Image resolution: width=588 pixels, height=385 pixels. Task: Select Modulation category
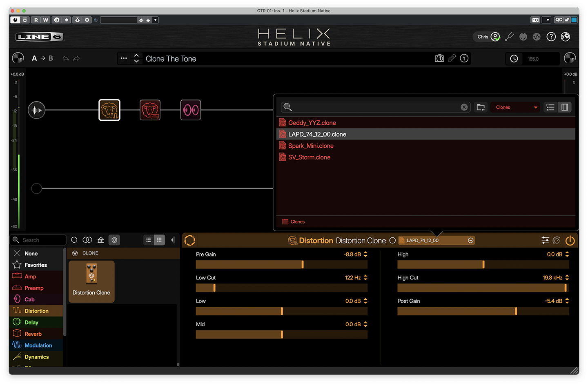click(x=36, y=345)
